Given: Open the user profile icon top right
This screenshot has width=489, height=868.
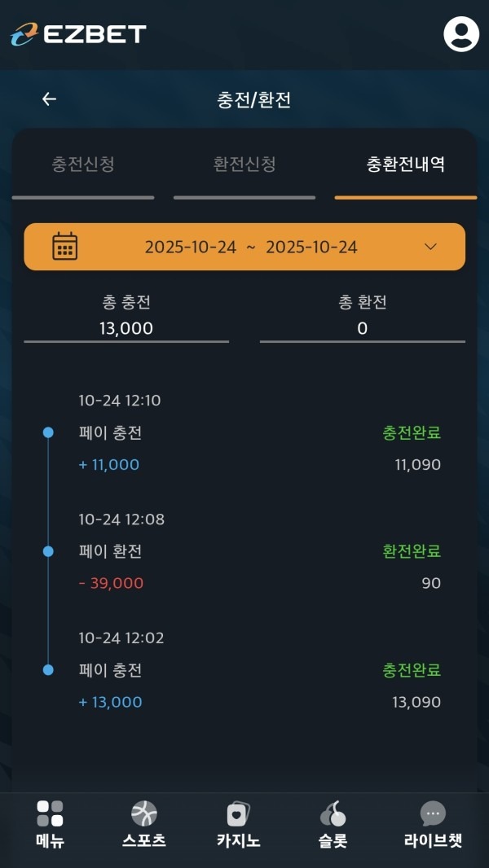Looking at the screenshot, I should point(460,35).
